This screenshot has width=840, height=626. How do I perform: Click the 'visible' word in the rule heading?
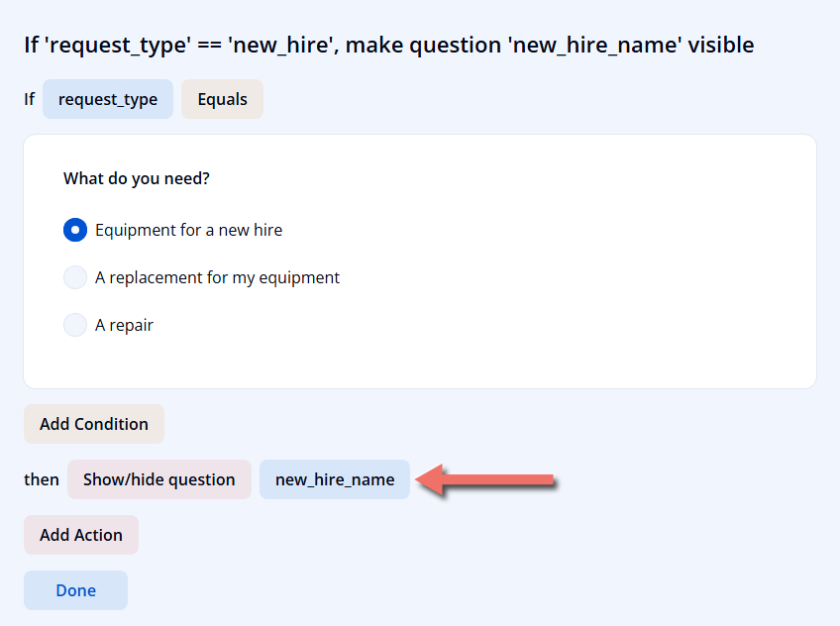pyautogui.click(x=721, y=45)
